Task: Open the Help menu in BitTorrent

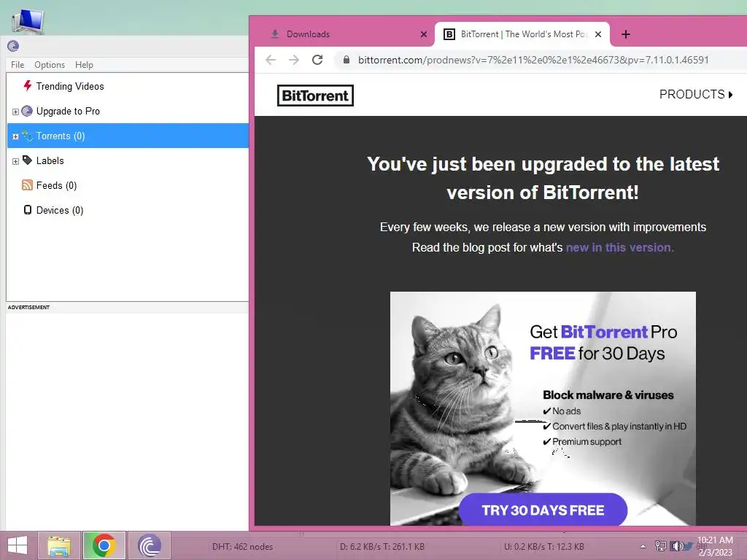Action: [84, 65]
